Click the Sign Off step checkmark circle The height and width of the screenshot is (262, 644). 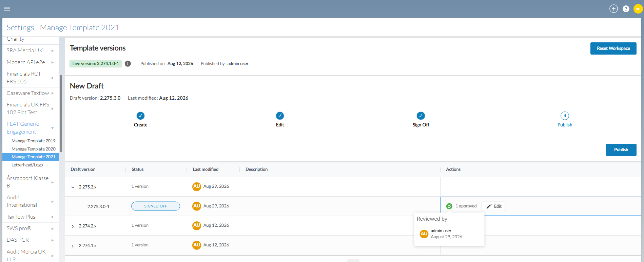421,116
